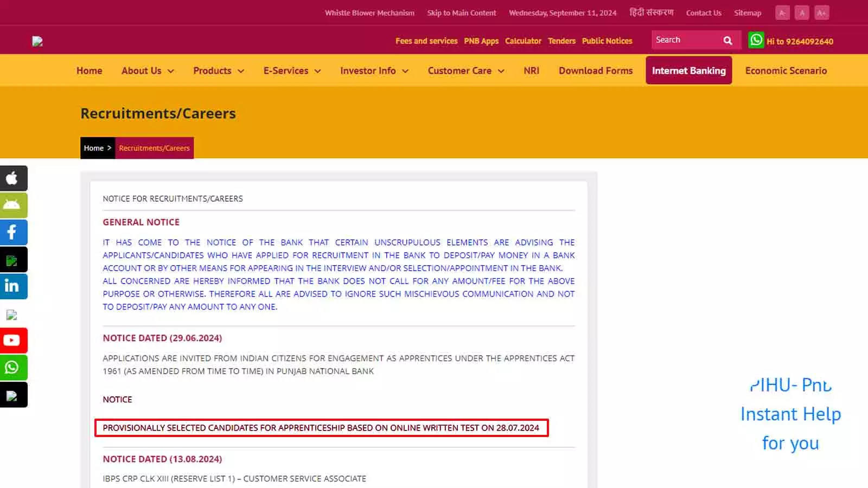Click the WhatsApp icon beside 9264092640
The height and width of the screenshot is (488, 868).
tap(756, 40)
